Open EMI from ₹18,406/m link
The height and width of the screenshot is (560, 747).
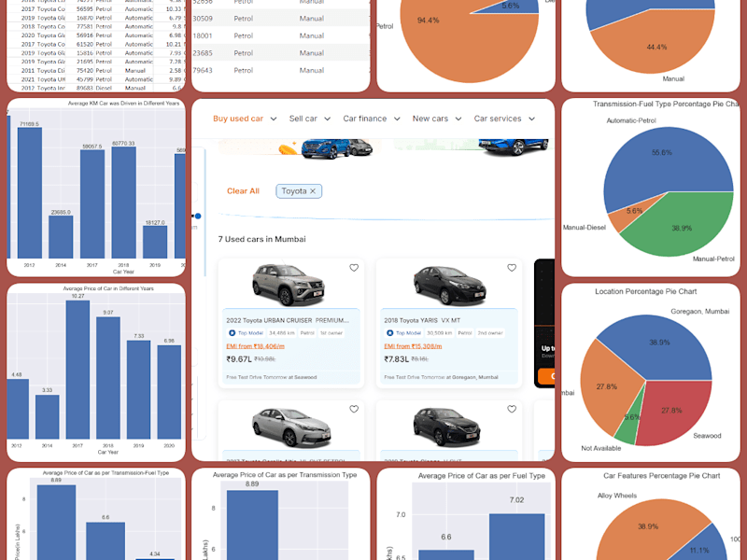(255, 346)
